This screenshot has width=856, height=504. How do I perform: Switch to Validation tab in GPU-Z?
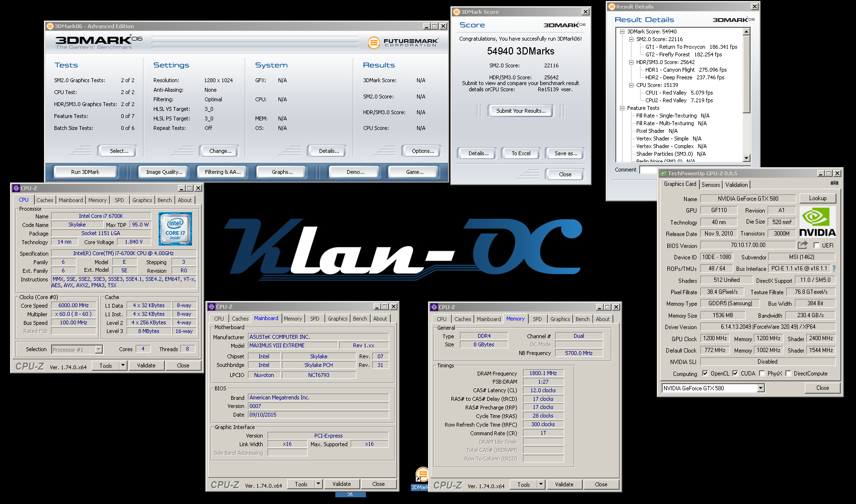(737, 185)
